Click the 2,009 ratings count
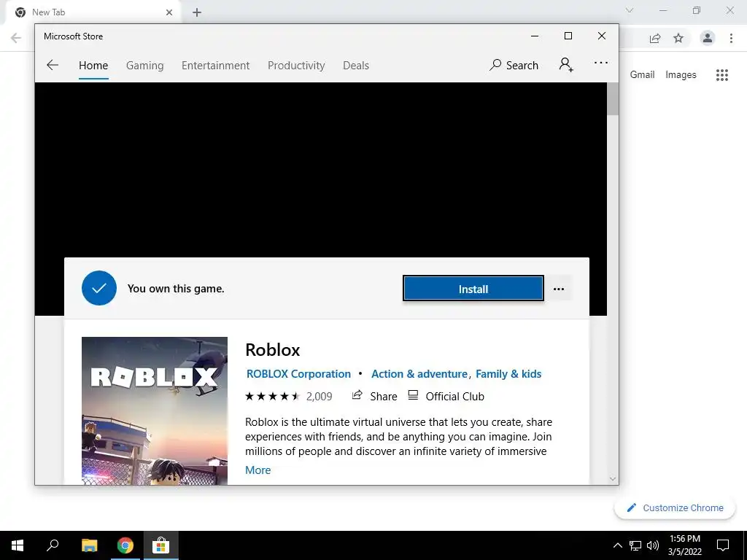747x560 pixels. [x=320, y=396]
